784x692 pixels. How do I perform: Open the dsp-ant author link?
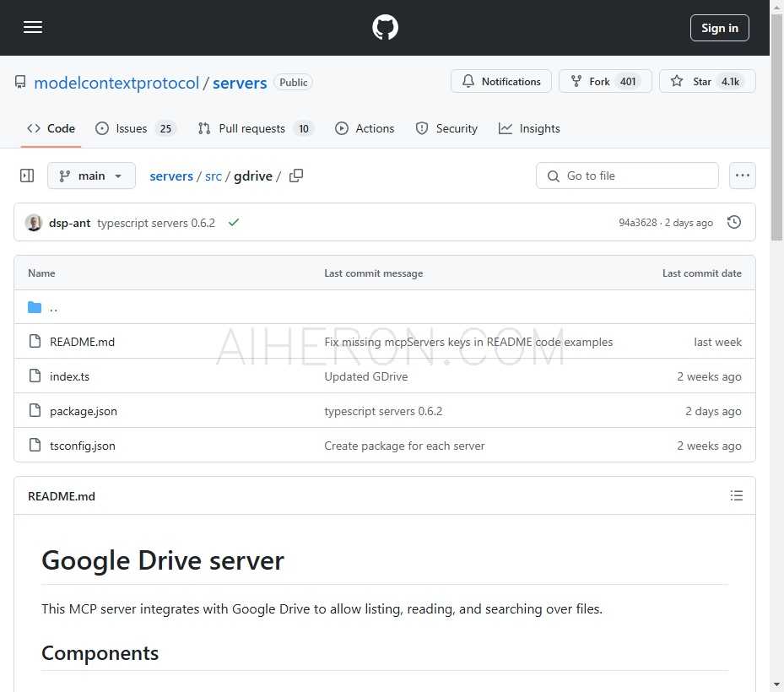tap(69, 223)
